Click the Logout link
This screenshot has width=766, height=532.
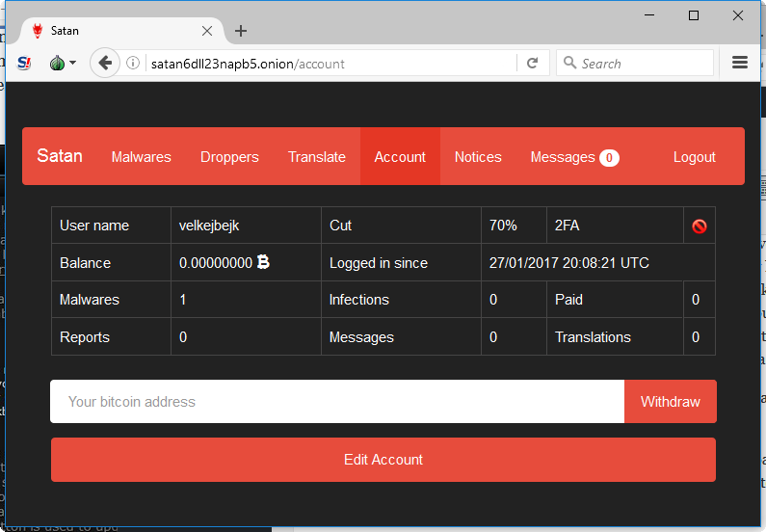click(x=694, y=157)
